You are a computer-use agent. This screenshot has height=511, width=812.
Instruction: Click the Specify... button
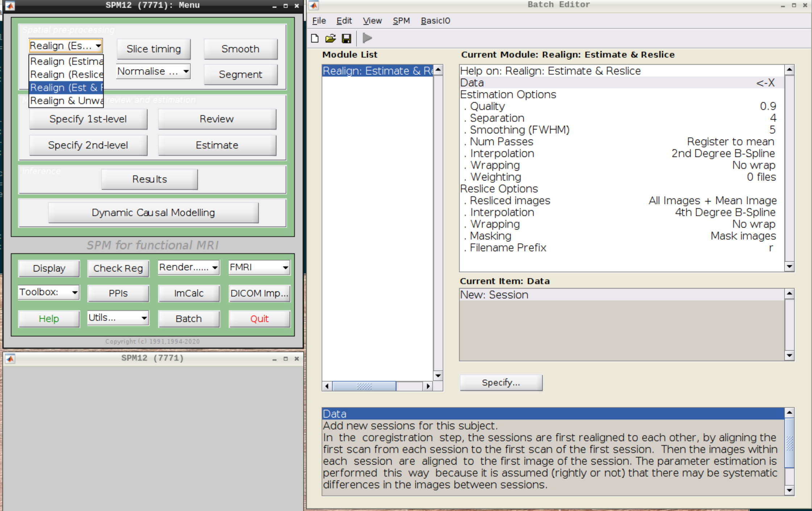click(501, 382)
